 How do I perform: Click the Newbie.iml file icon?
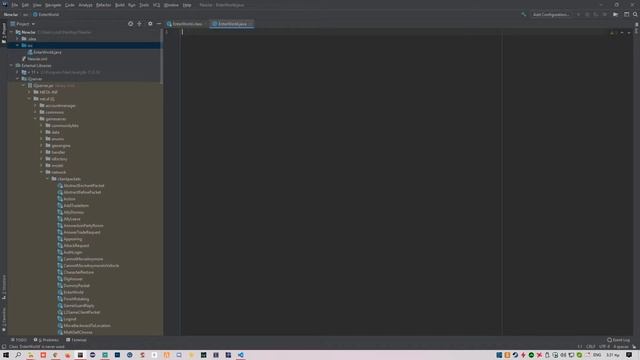24,59
